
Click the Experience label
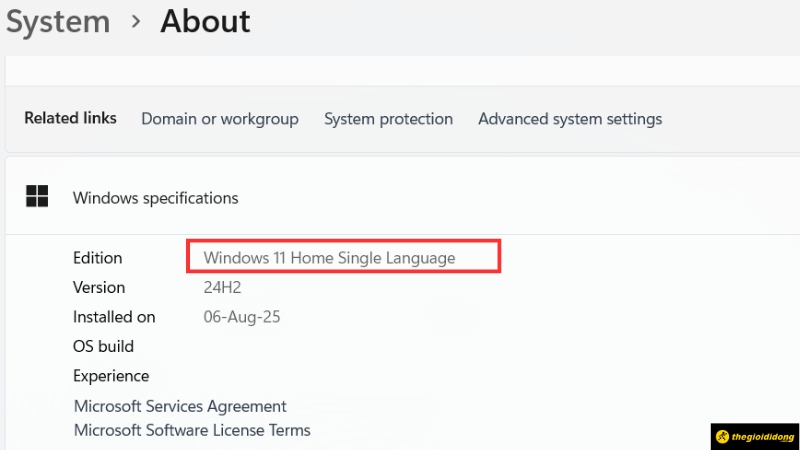click(x=111, y=376)
